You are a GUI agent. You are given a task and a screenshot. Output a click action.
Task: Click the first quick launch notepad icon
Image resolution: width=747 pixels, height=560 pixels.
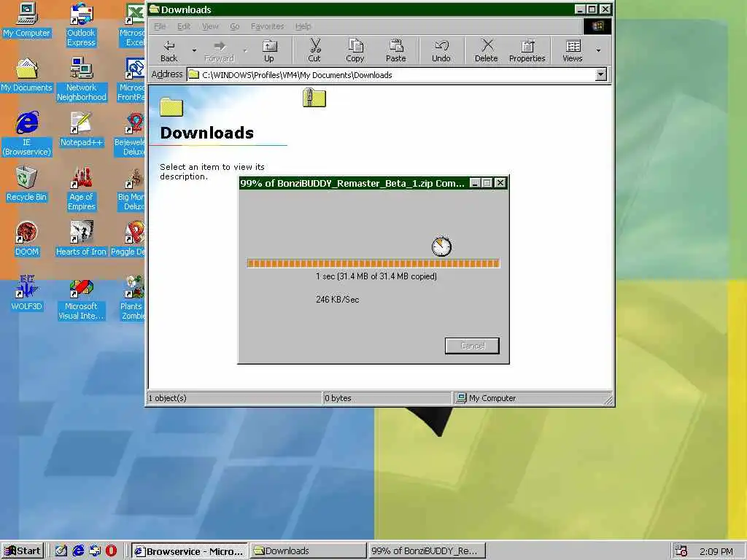[x=61, y=551]
